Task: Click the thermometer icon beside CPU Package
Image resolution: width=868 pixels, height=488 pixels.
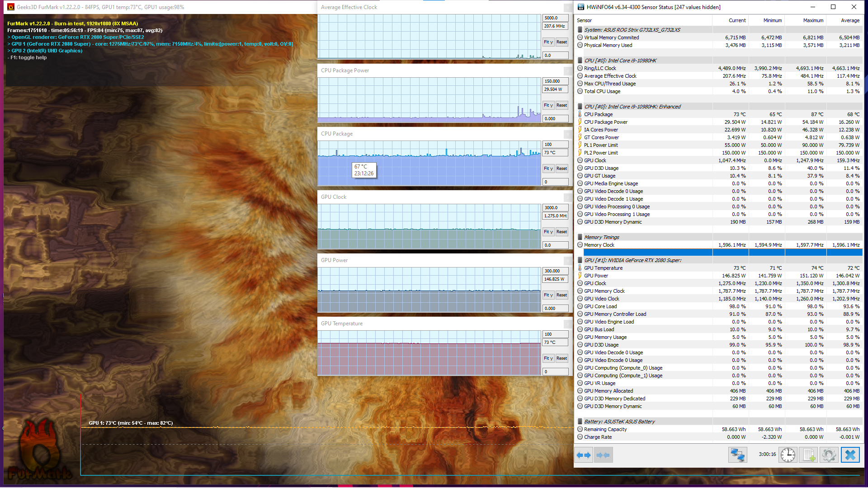Action: point(580,114)
